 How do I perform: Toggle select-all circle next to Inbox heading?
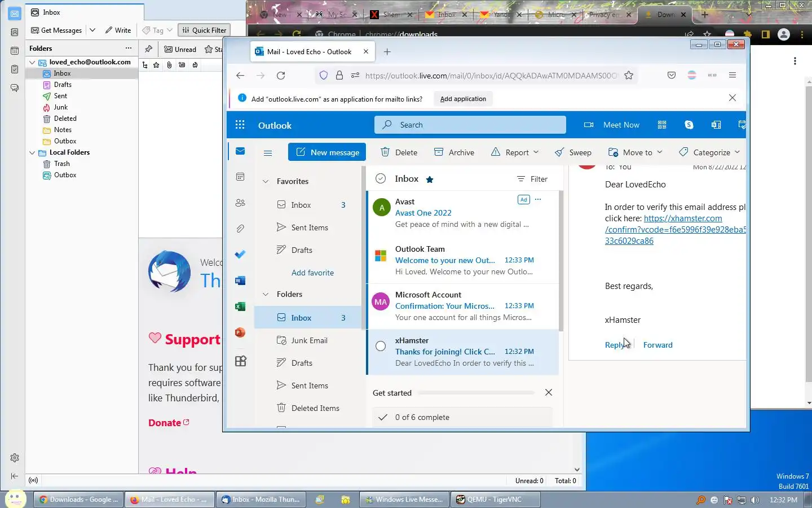381,178
